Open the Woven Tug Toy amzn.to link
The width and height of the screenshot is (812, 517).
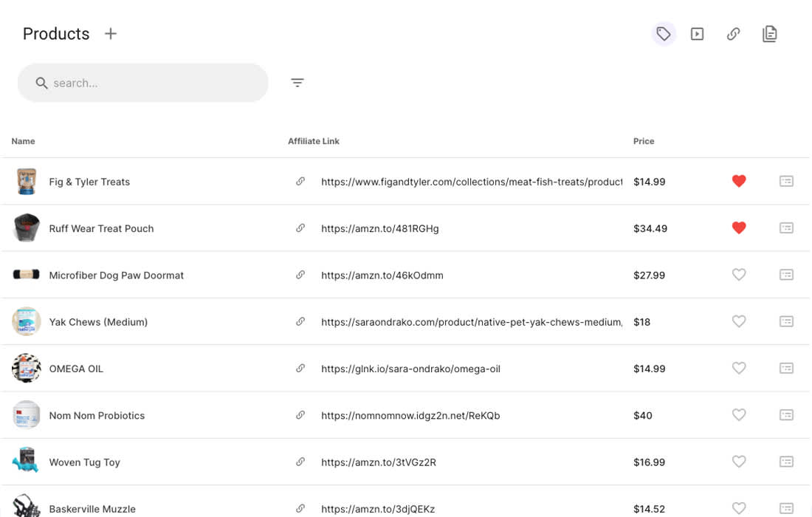coord(379,462)
